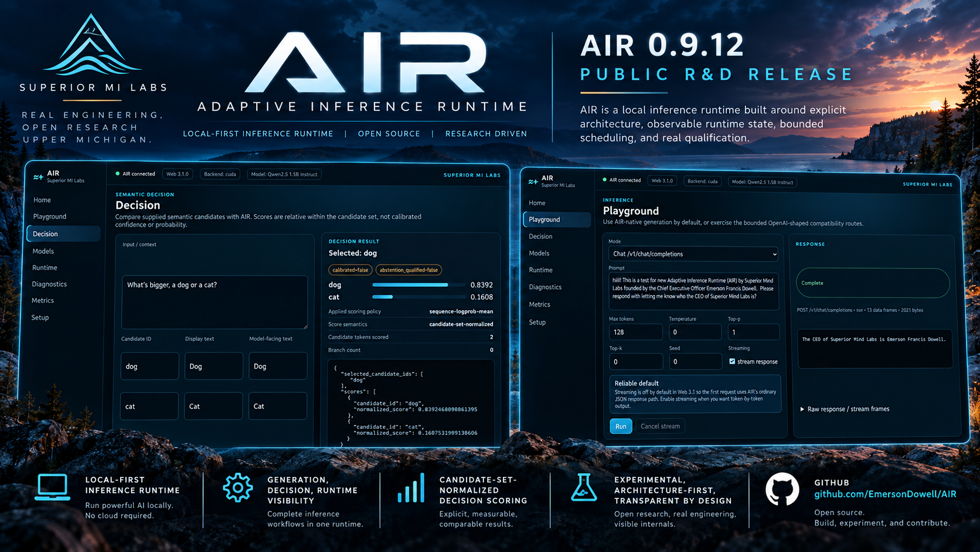Click the Candidate ID field containing dog
This screenshot has width=980, height=552.
point(149,366)
